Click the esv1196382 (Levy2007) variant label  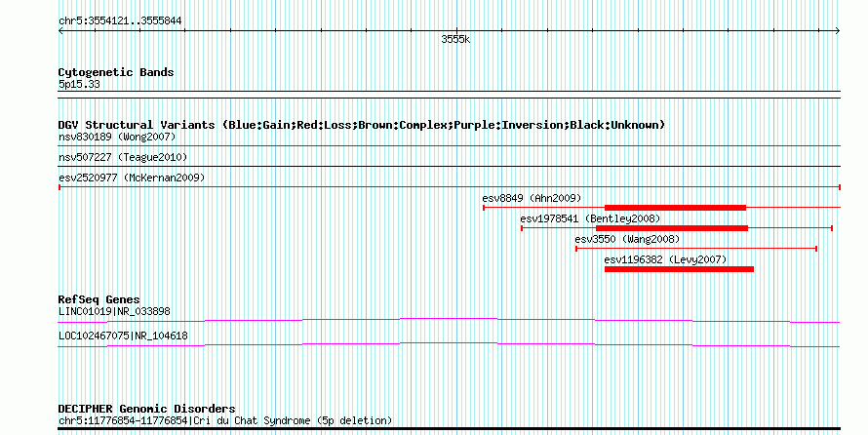(x=665, y=259)
